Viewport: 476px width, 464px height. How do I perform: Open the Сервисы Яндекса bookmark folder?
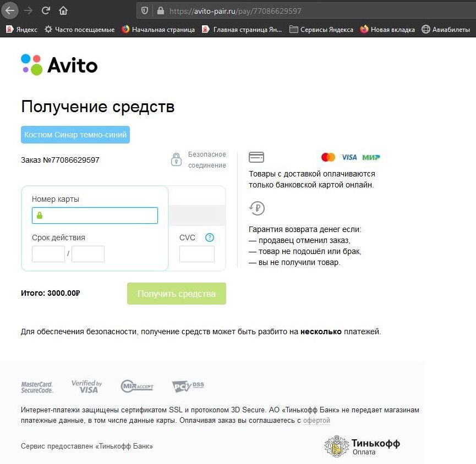321,30
